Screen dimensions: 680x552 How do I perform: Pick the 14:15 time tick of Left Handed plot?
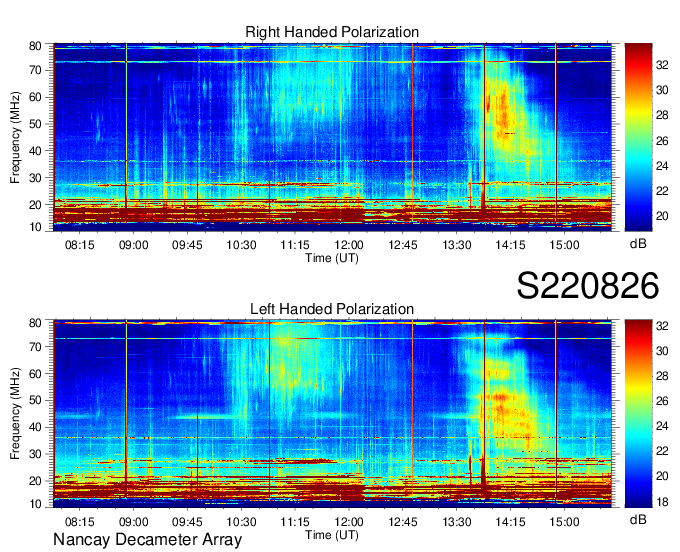coord(510,522)
